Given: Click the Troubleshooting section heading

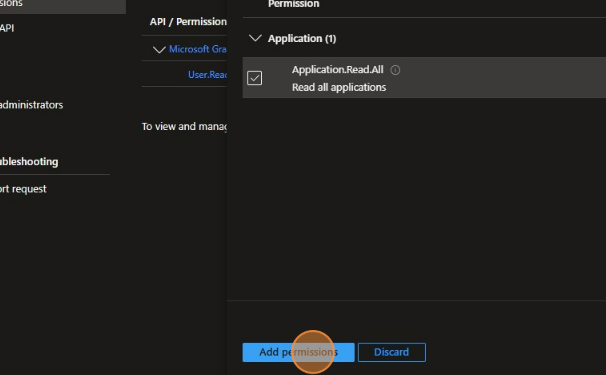Looking at the screenshot, I should (29, 162).
